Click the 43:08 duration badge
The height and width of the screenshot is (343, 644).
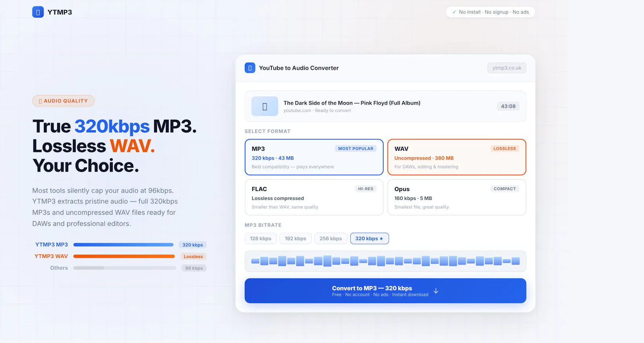tap(508, 106)
